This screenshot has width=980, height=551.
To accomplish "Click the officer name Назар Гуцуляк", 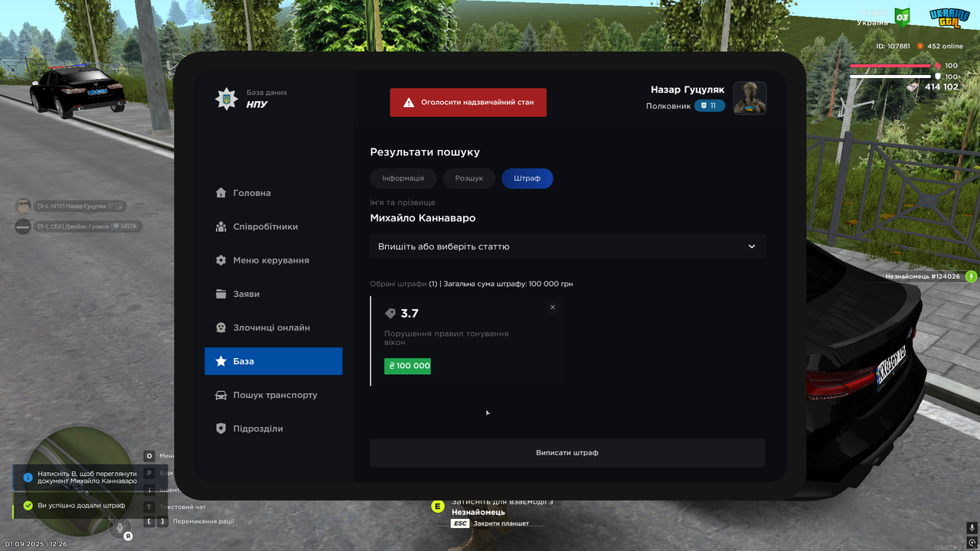I will [688, 90].
